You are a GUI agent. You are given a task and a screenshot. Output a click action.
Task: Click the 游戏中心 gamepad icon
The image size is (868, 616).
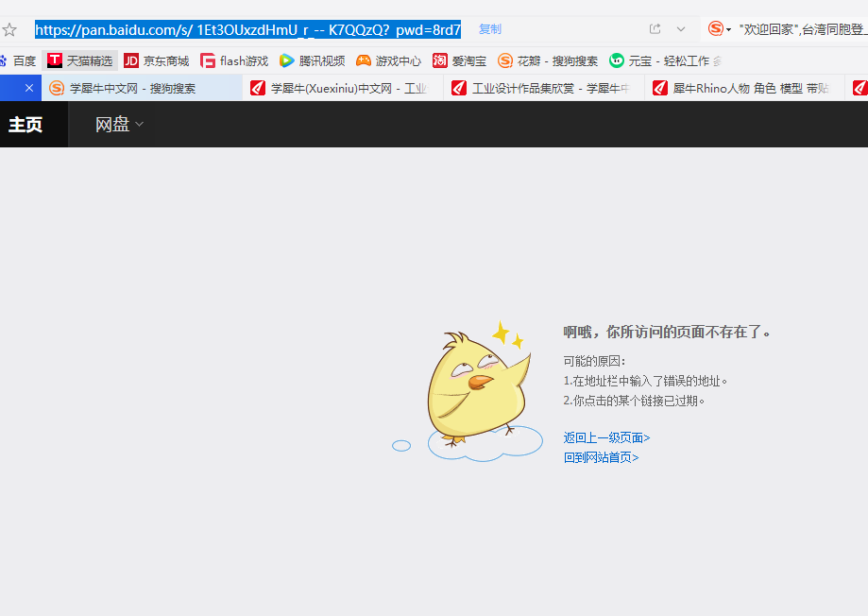(363, 60)
